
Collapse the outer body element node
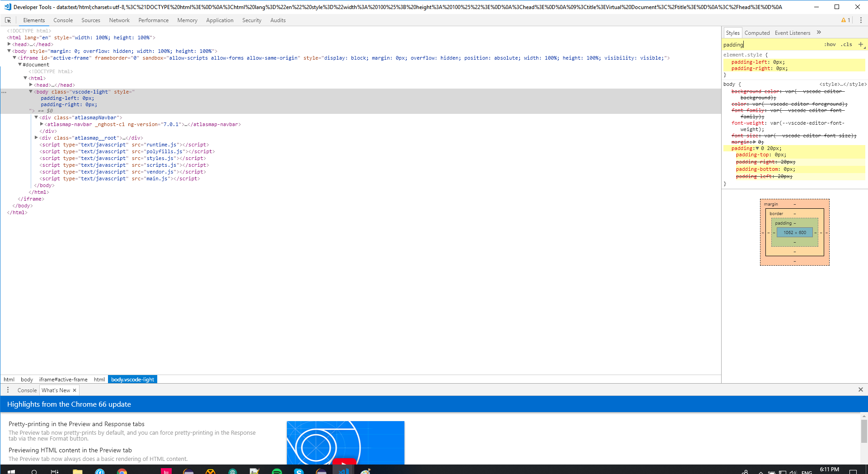9,51
